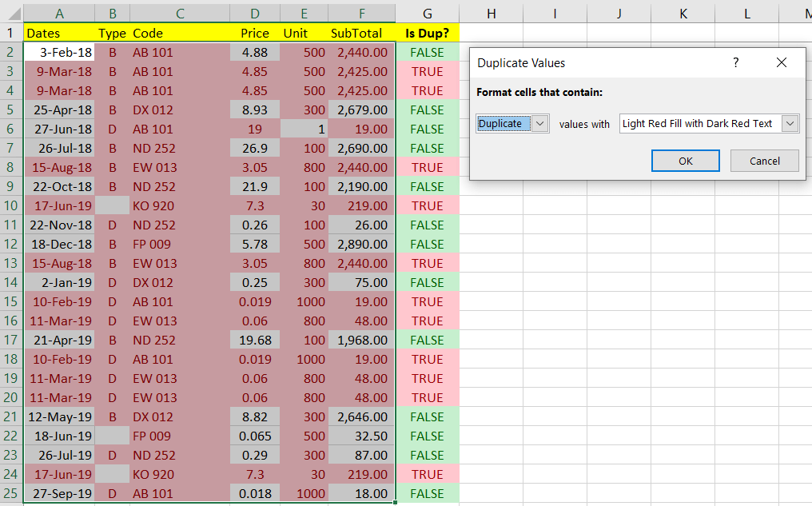The height and width of the screenshot is (506, 812).
Task: Click the yellow 'Dates' header cell
Action: 59,33
